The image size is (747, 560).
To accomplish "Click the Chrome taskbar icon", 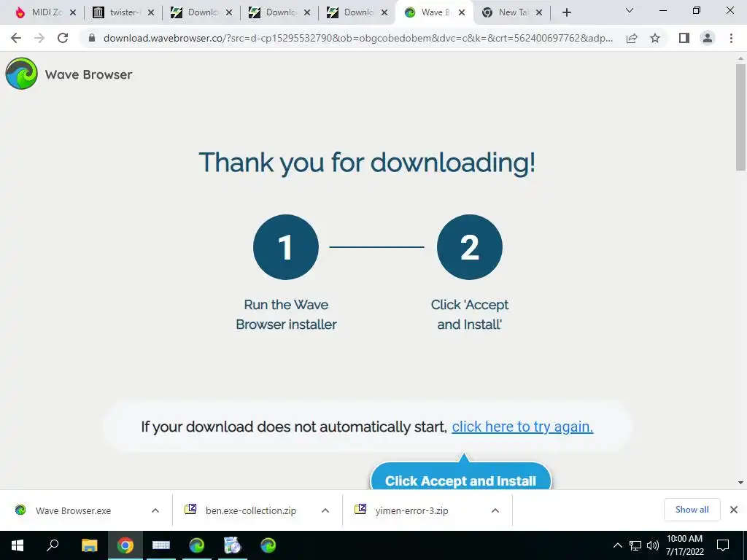I will click(x=125, y=545).
